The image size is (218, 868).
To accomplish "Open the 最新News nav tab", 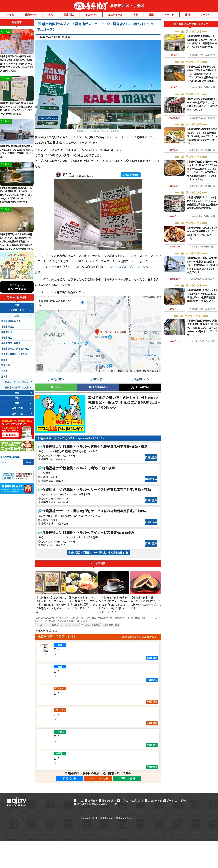I will (31, 14).
